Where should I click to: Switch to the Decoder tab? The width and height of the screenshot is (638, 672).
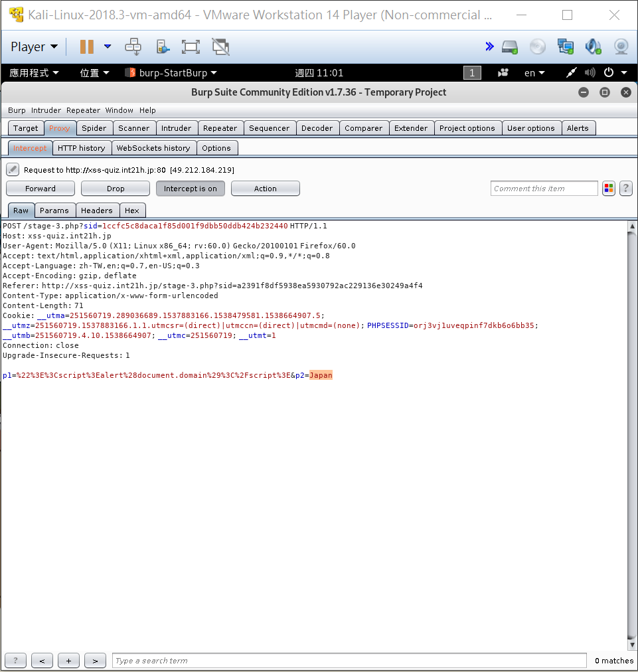click(317, 128)
